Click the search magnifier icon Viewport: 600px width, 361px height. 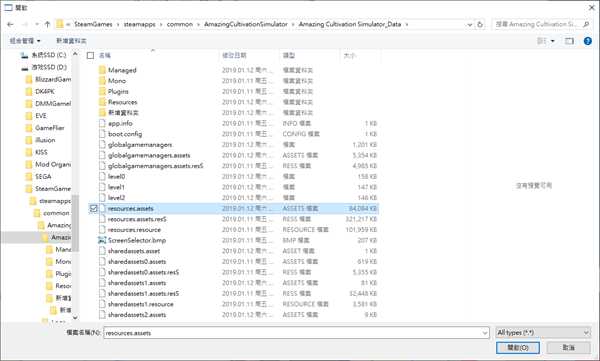[586, 24]
